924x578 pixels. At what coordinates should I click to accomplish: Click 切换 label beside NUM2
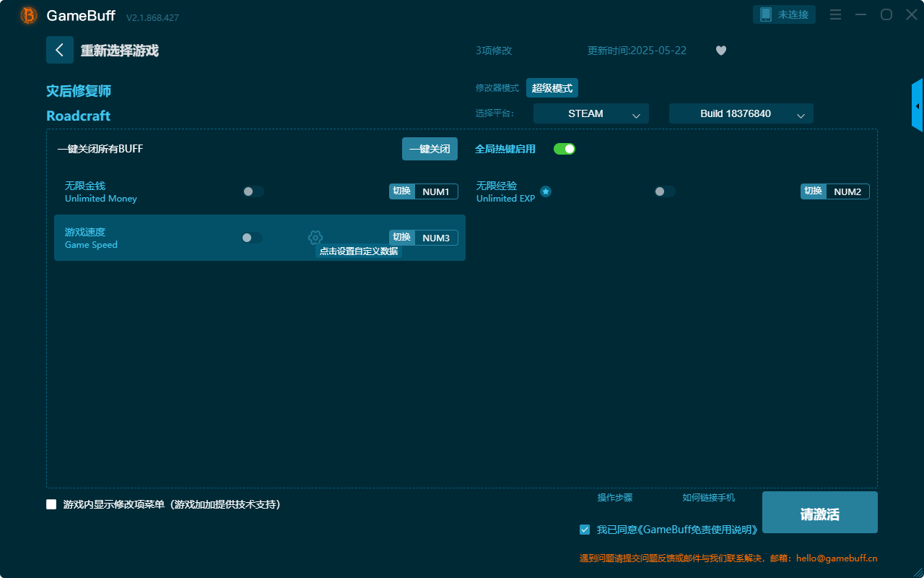tap(814, 191)
